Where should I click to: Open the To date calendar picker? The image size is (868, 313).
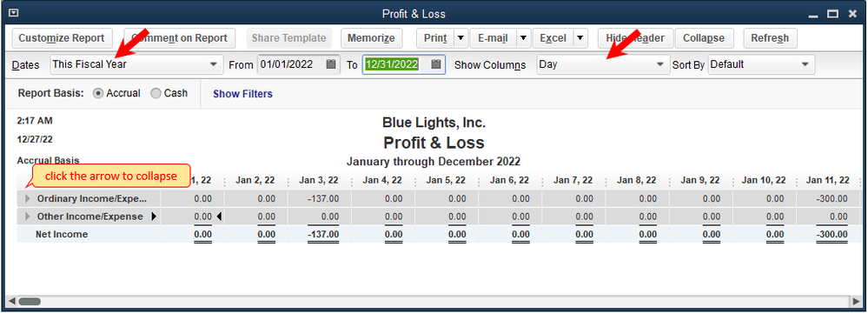(x=436, y=64)
